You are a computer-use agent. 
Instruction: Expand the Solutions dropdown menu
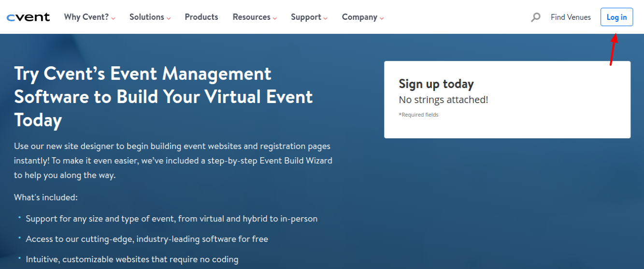pyautogui.click(x=150, y=17)
